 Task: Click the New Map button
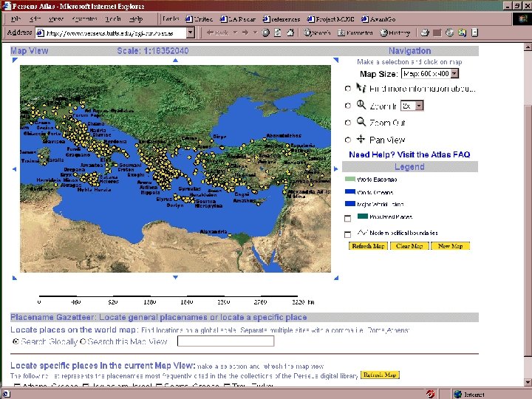[450, 246]
